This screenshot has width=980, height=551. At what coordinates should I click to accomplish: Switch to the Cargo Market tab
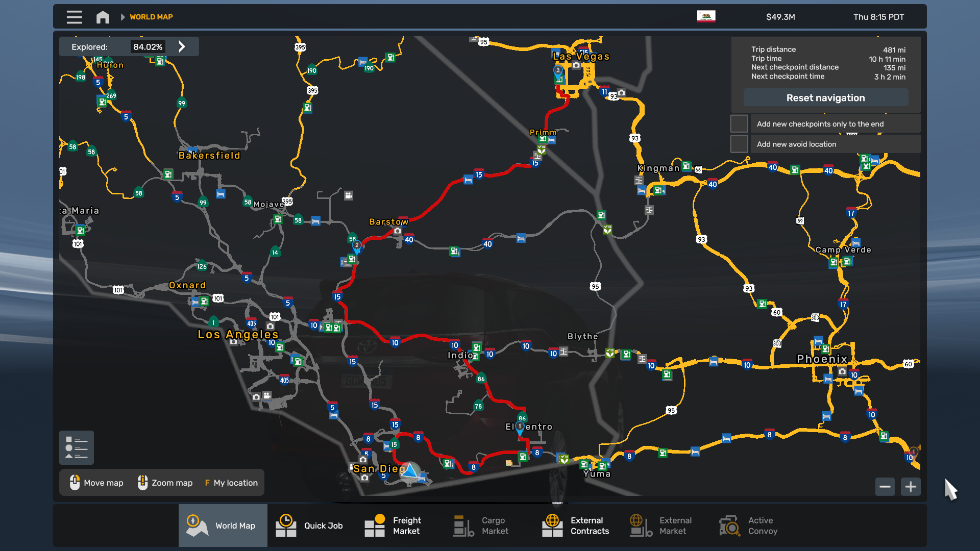(462, 525)
